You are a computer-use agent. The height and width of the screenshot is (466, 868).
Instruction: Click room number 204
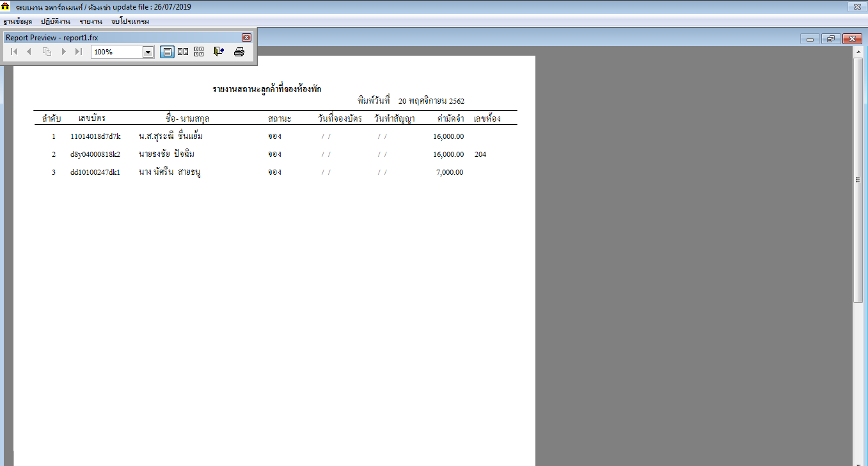coord(480,154)
